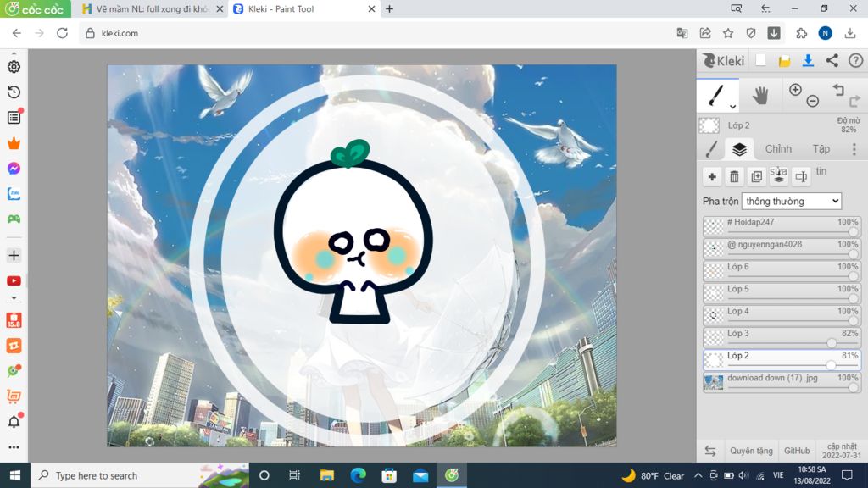This screenshot has height=488, width=868.
Task: Select layer Lớp 3
Action: coord(782,337)
